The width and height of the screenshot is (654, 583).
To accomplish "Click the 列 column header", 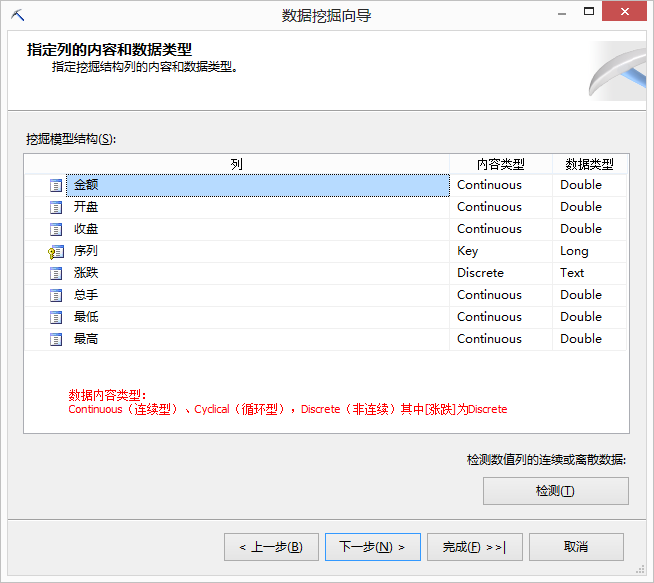I will (x=237, y=164).
